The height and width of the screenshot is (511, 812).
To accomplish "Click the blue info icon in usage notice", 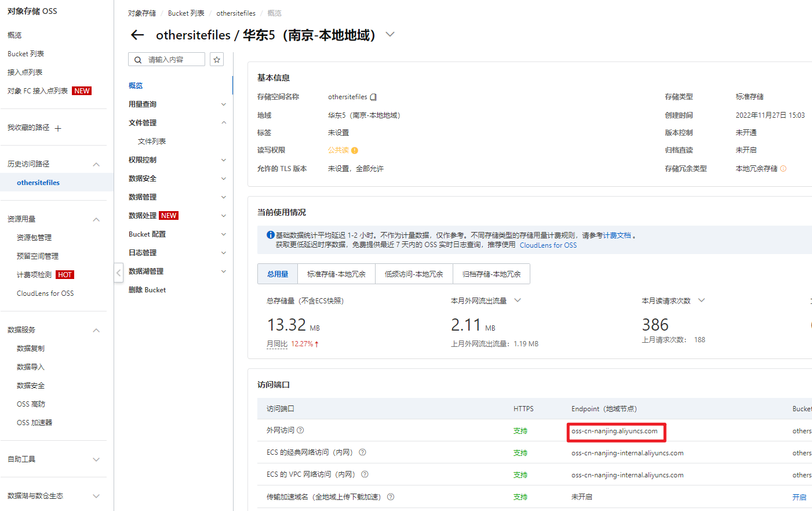I will (x=271, y=235).
